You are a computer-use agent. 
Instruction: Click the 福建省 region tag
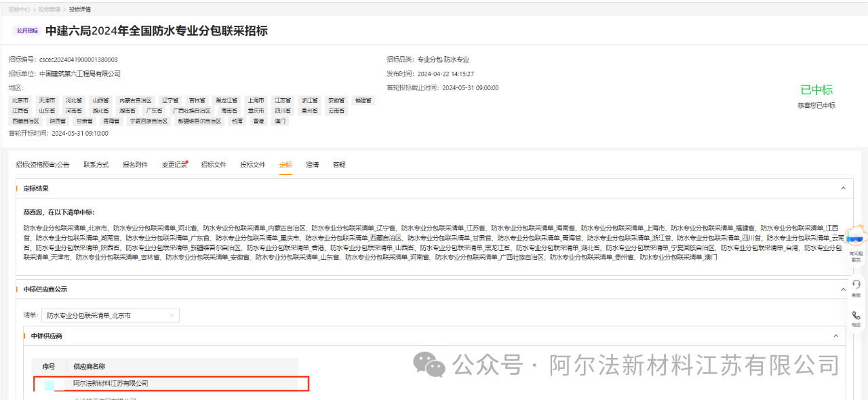point(363,100)
